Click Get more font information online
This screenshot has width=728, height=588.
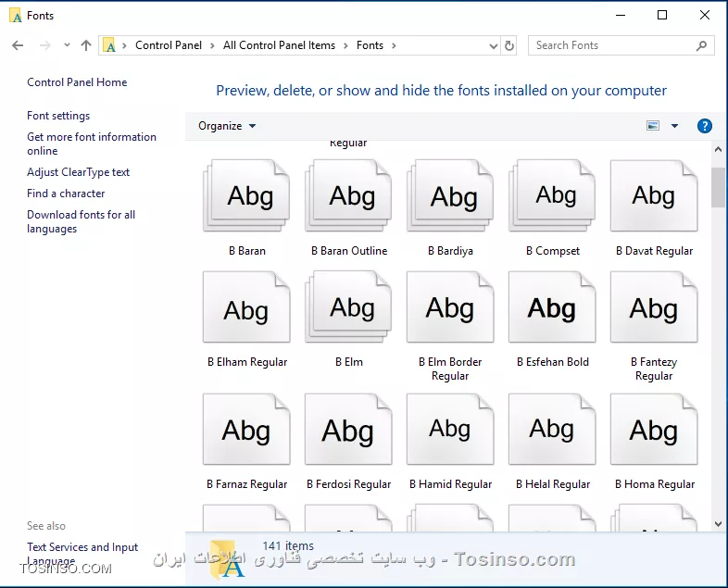pyautogui.click(x=92, y=144)
